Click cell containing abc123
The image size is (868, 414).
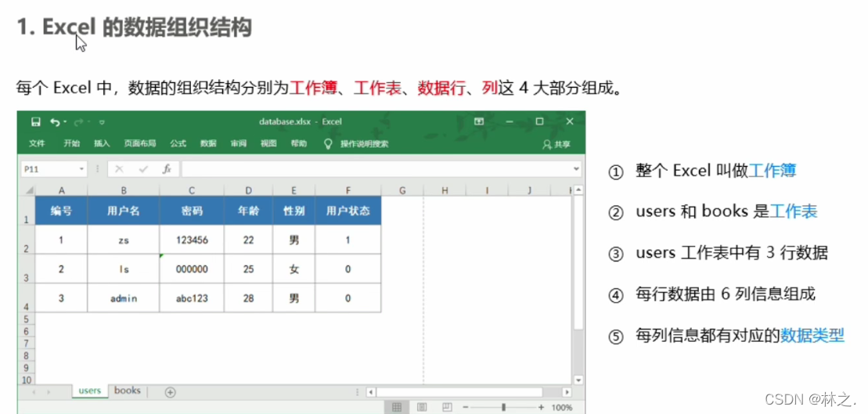pyautogui.click(x=192, y=297)
